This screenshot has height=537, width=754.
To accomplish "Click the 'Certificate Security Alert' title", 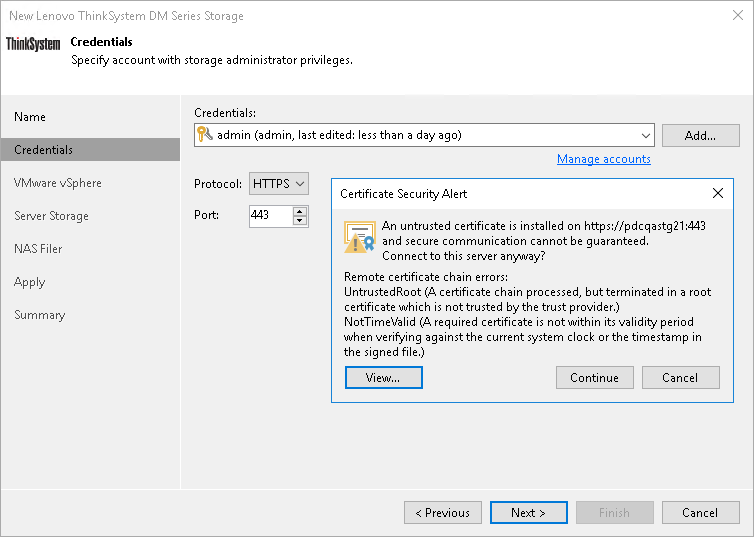I will [403, 194].
